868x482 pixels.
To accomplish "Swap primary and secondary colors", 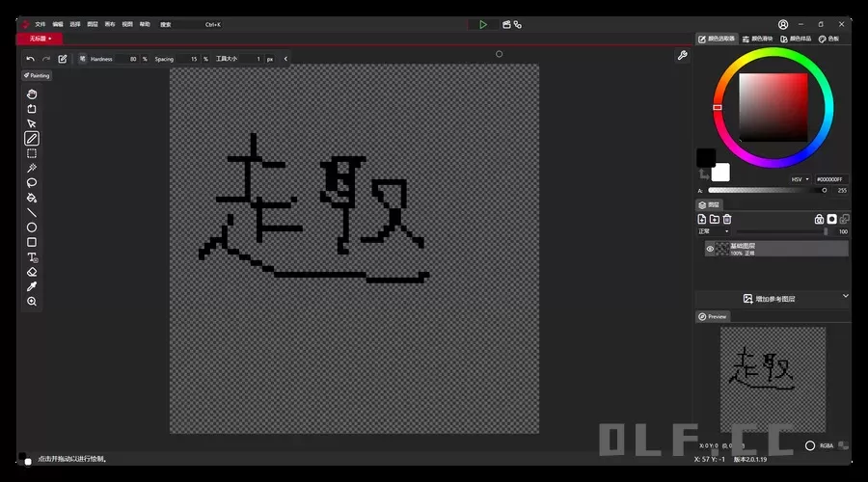I will (704, 174).
